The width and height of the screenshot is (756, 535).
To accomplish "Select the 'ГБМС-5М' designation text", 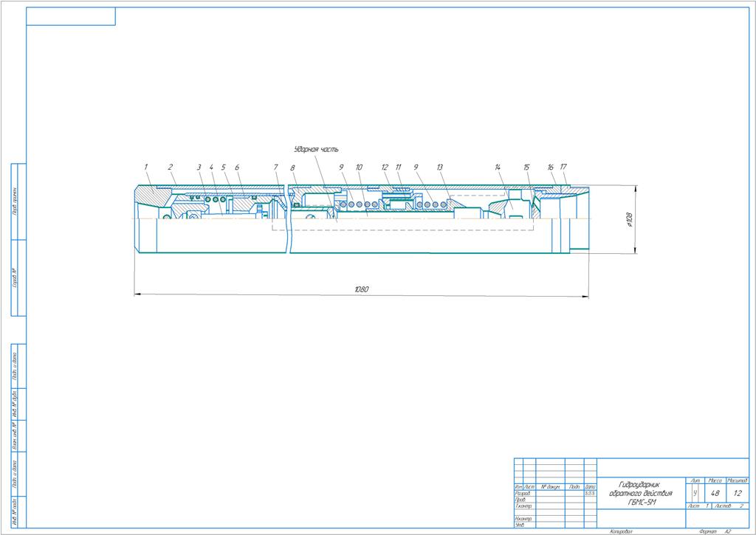I will [642, 503].
